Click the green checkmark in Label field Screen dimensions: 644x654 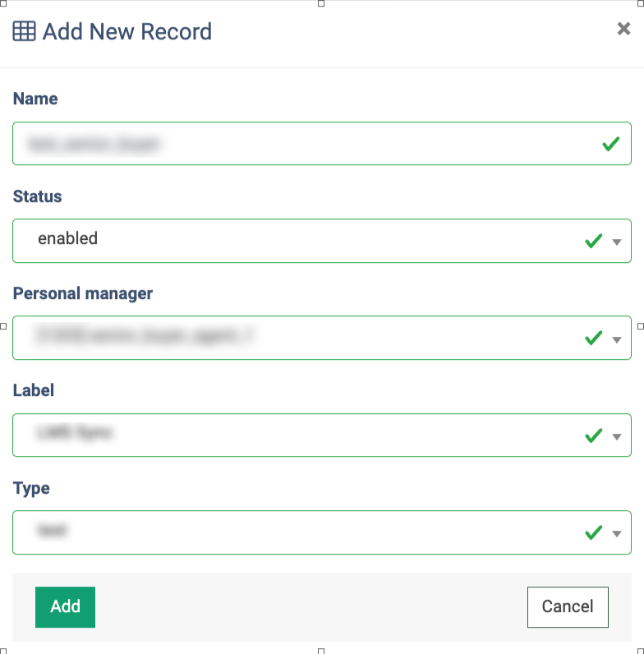[x=593, y=435]
